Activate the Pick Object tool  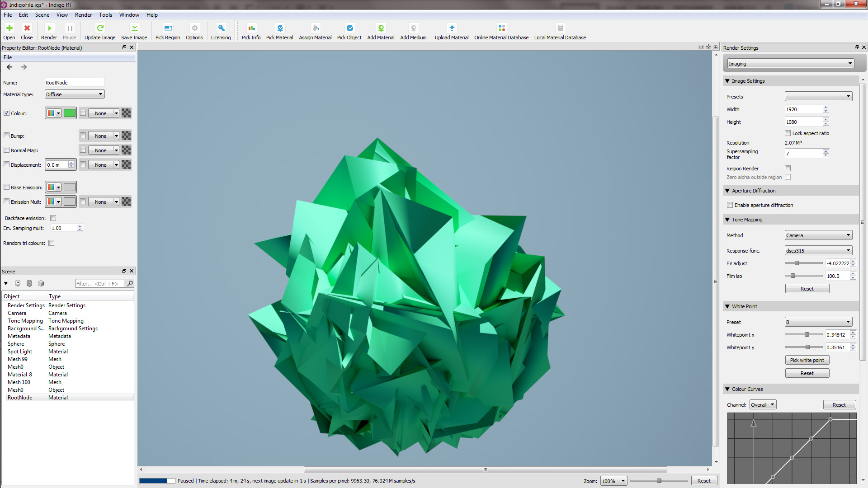coord(349,28)
